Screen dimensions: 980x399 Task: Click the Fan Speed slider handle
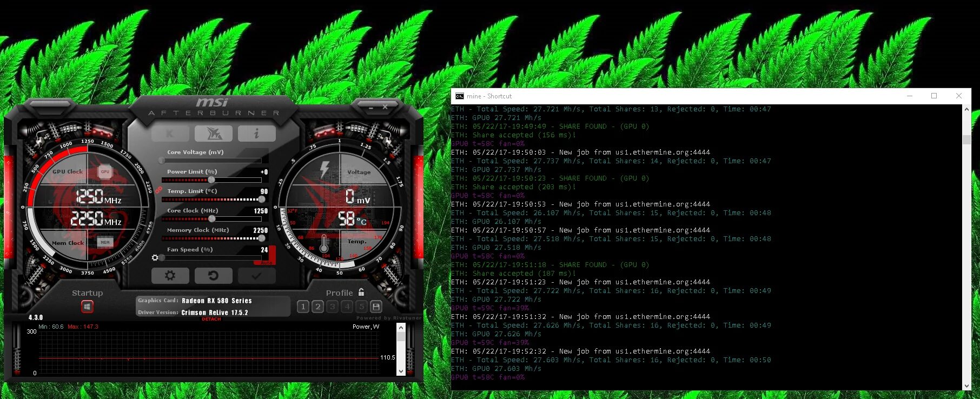[x=162, y=258]
